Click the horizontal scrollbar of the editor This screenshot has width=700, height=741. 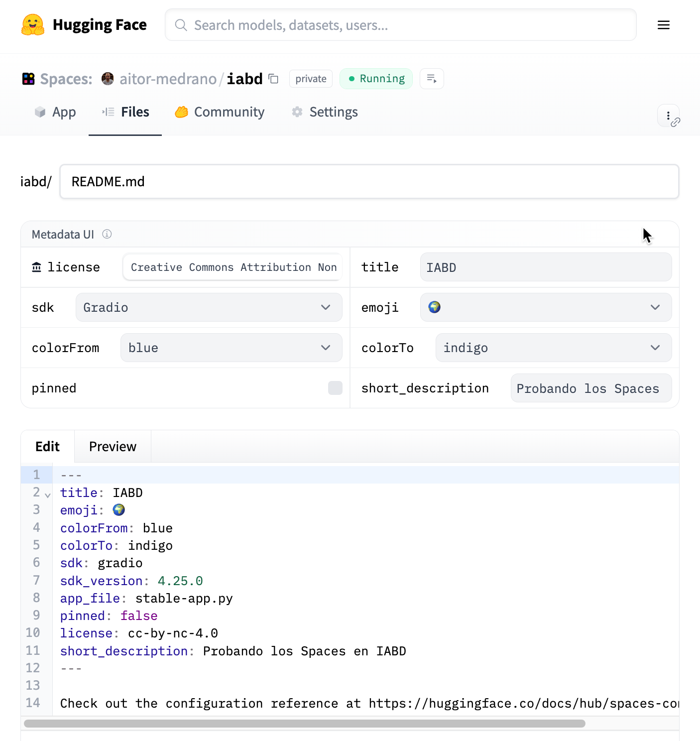coord(305,724)
